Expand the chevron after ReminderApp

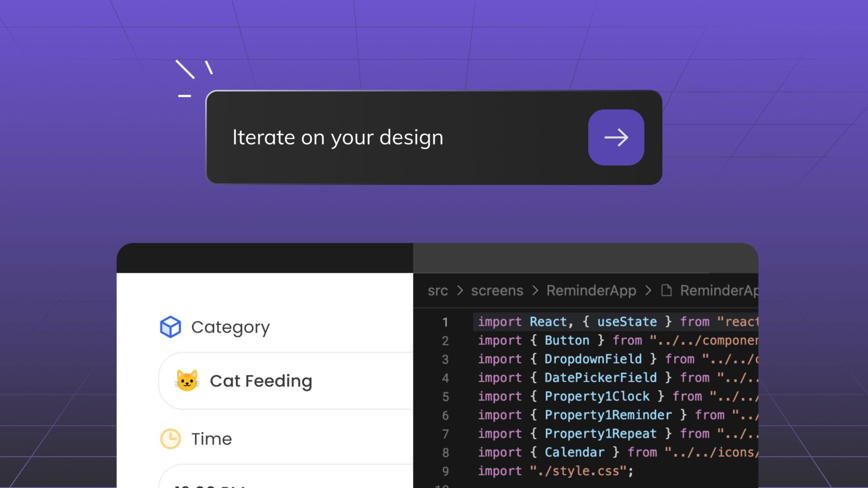(x=649, y=291)
